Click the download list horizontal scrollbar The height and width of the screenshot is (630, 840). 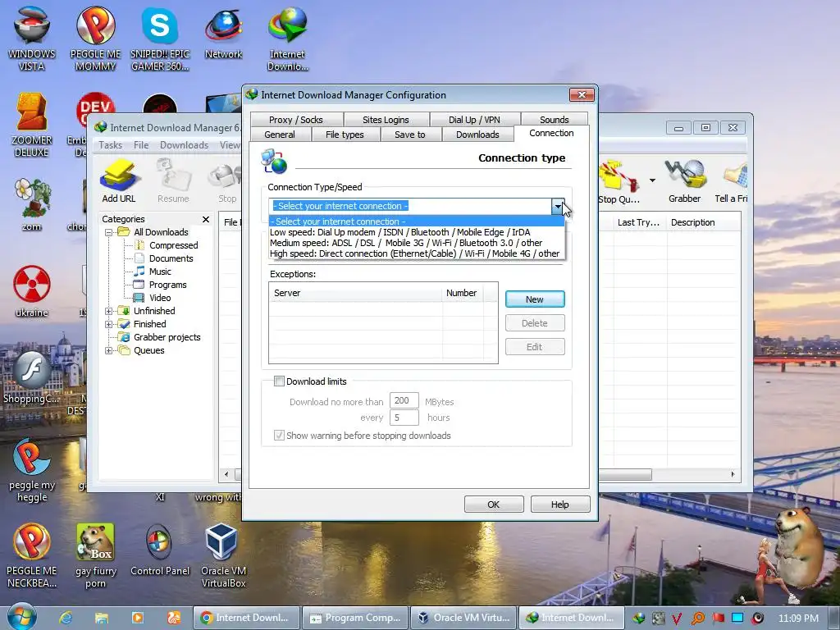(x=478, y=474)
